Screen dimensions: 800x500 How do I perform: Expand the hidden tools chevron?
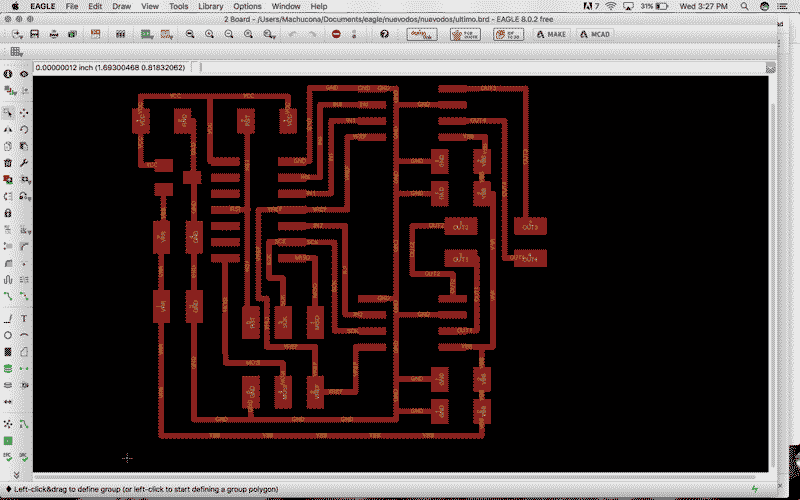(x=16, y=474)
